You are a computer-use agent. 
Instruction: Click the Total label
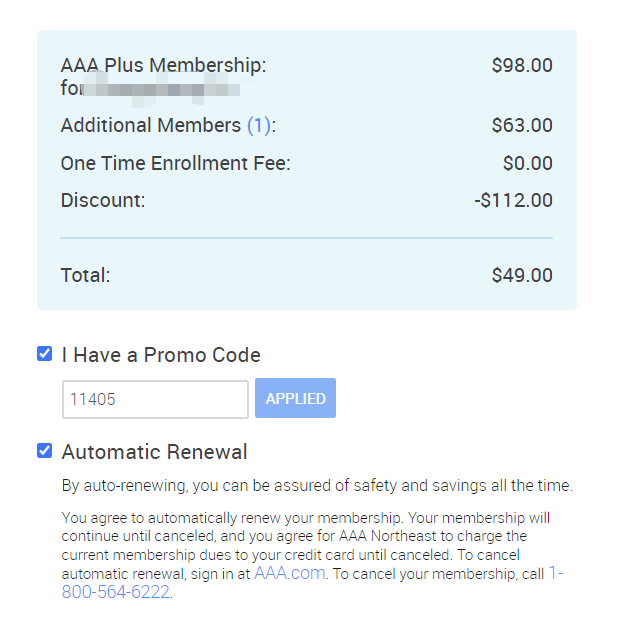pyautogui.click(x=85, y=275)
